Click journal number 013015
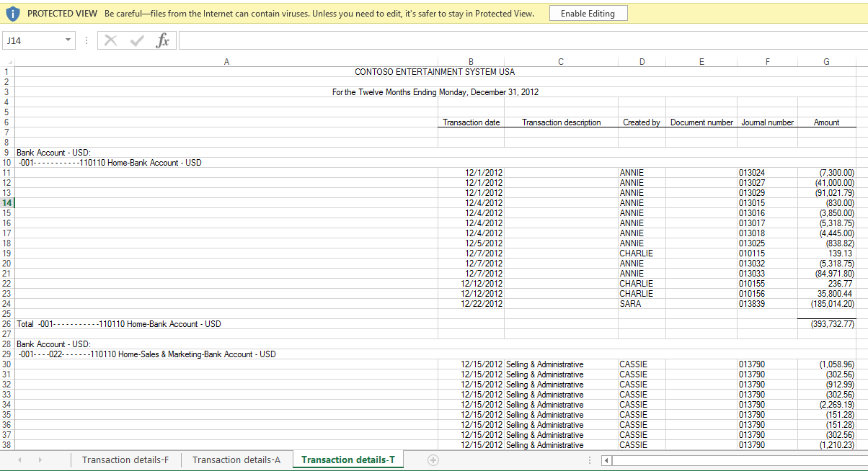 tap(752, 203)
